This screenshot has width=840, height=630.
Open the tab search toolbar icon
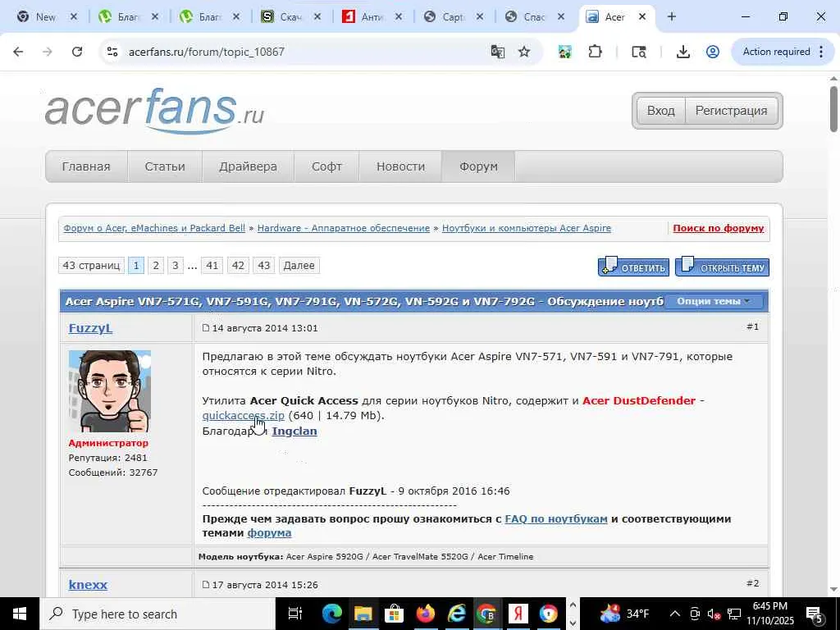638,52
